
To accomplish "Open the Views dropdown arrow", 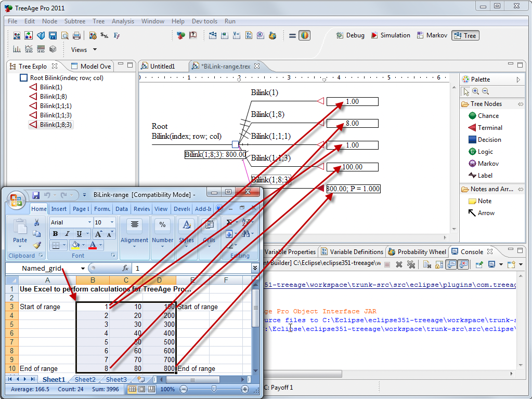I will [95, 49].
